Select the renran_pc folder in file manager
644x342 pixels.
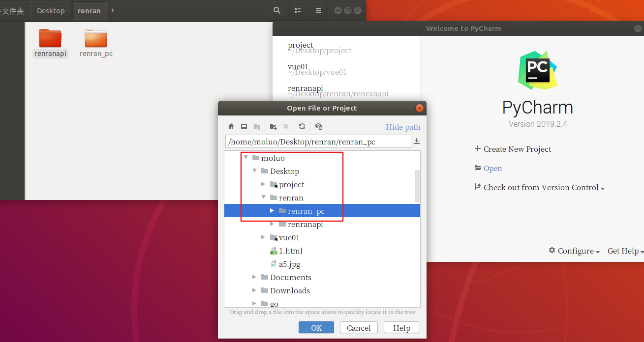(96, 43)
